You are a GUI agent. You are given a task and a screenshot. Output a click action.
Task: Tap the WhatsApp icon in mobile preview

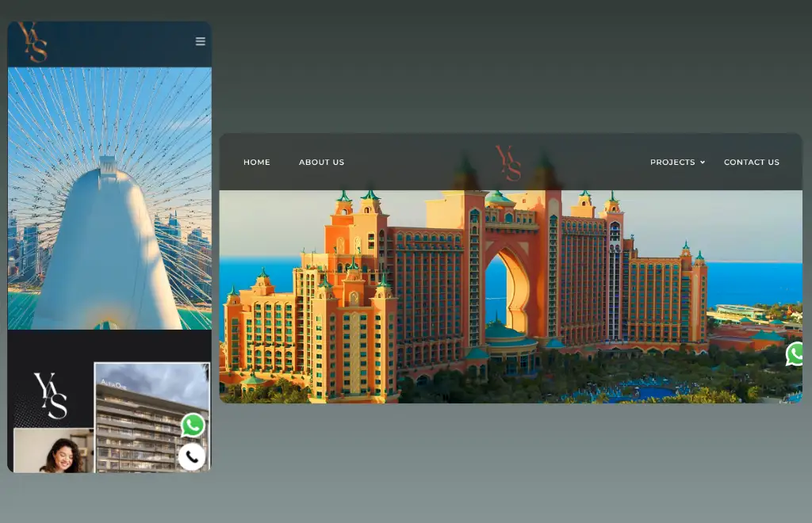[x=193, y=426]
